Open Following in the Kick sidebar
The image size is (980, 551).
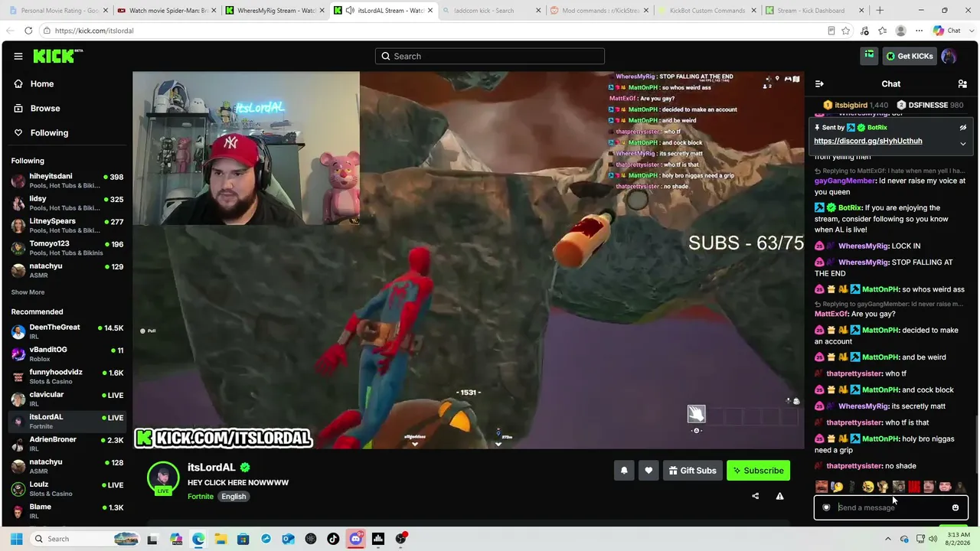66,133
